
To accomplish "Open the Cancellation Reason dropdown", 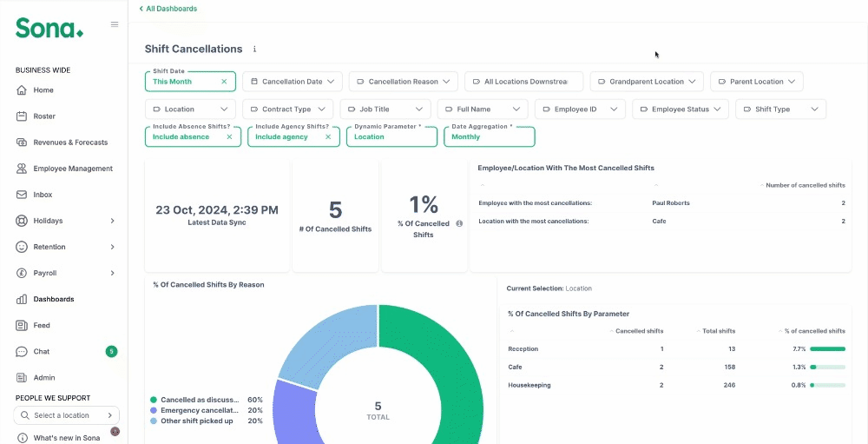I will pyautogui.click(x=403, y=82).
